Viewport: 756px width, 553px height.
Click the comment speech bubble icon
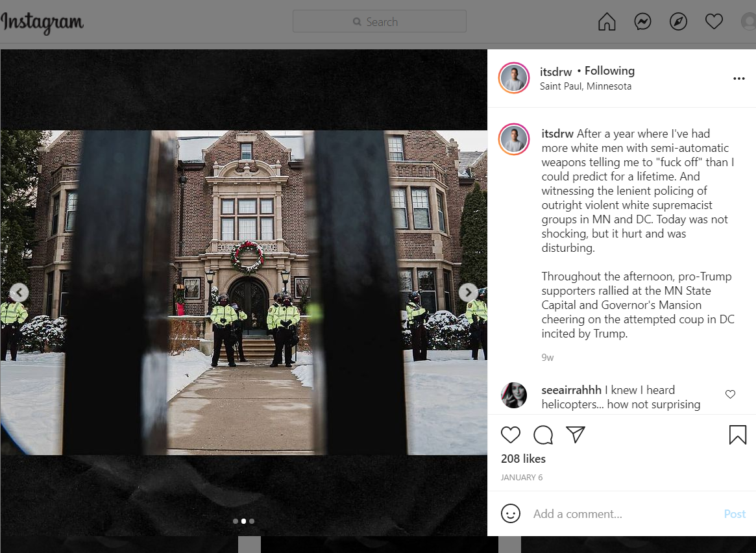543,435
